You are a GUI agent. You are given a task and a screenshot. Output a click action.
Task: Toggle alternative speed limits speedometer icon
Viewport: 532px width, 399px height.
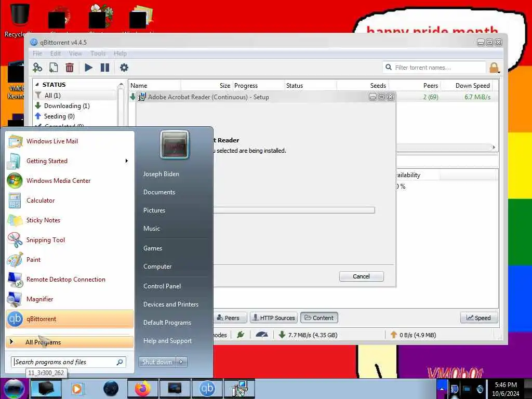[x=262, y=335]
